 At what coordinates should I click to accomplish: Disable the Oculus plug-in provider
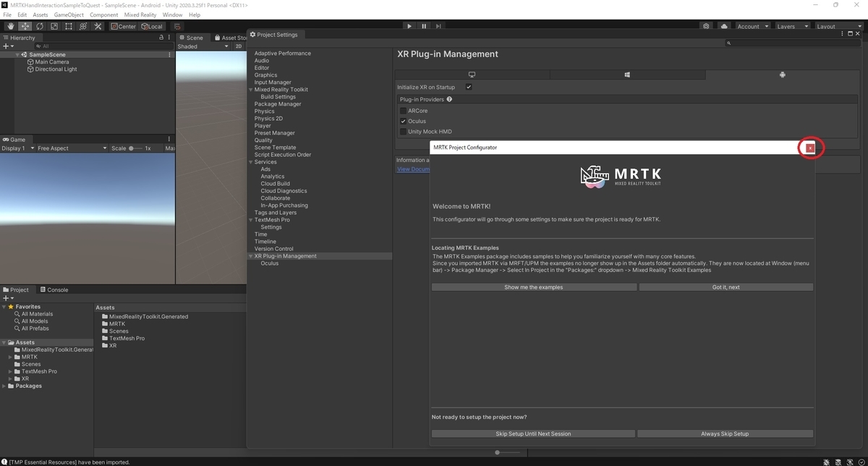403,121
